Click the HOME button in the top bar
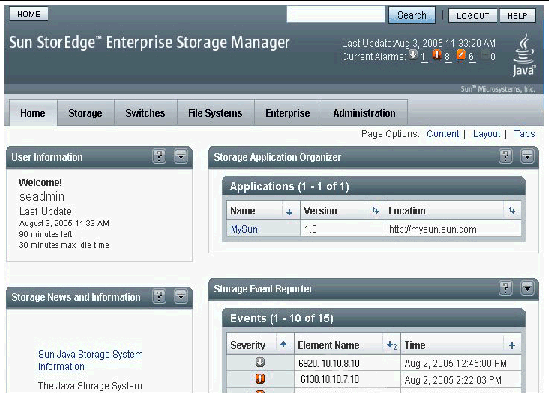 [x=29, y=14]
